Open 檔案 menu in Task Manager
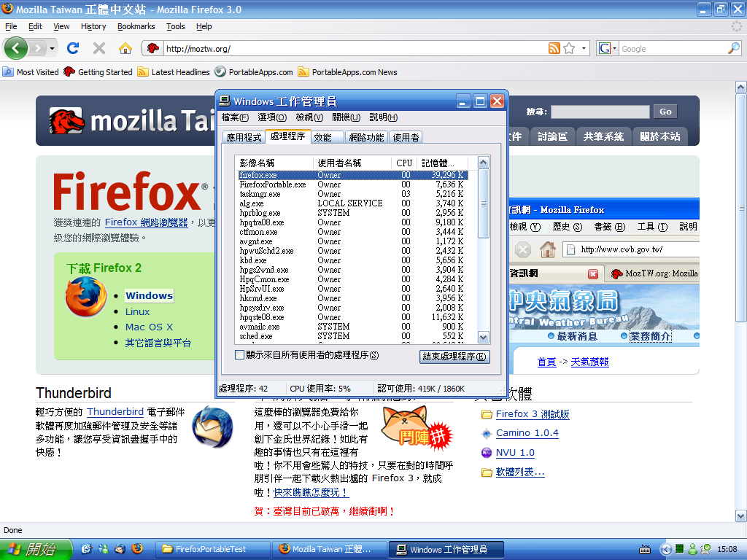 [x=235, y=117]
